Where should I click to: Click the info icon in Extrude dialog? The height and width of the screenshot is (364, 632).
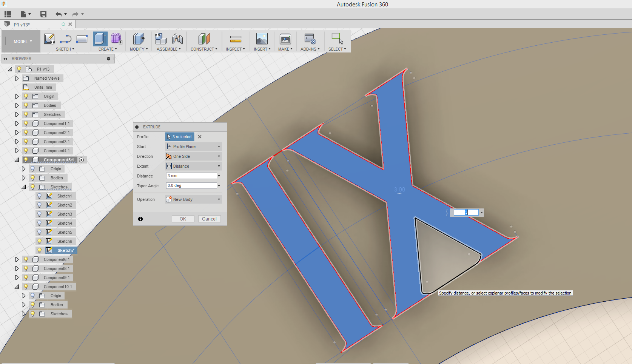pyautogui.click(x=140, y=219)
